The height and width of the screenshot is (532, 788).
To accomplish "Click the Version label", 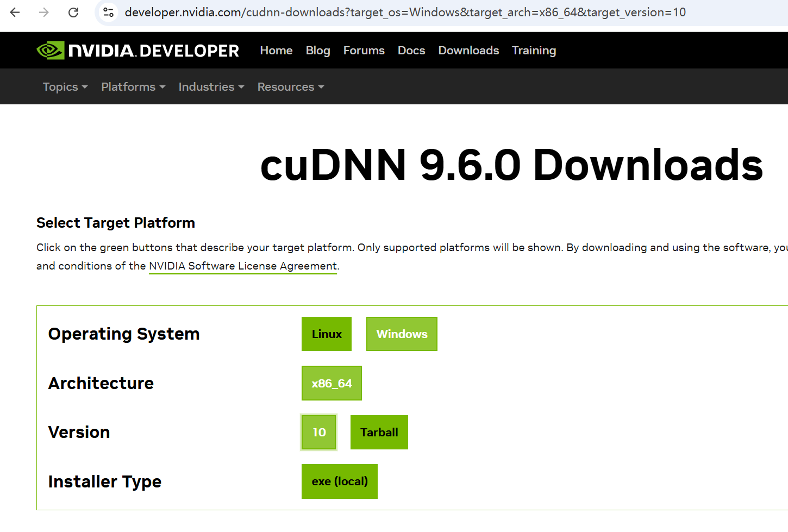I will [79, 432].
